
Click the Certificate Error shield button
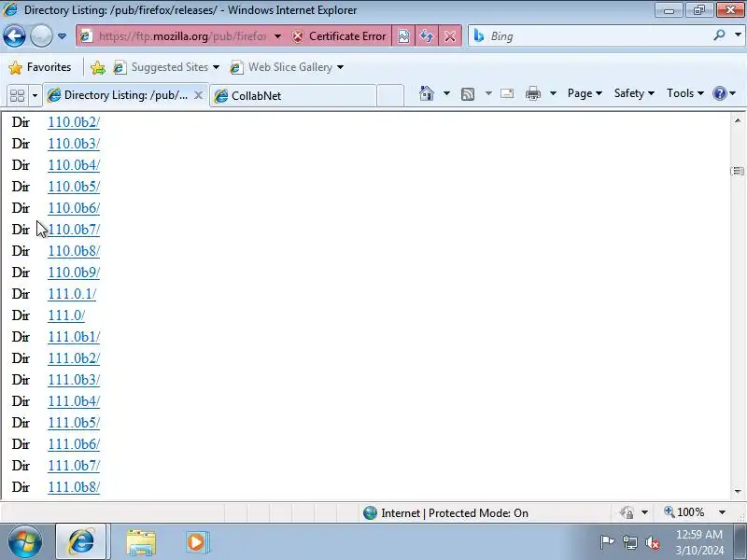(x=339, y=36)
